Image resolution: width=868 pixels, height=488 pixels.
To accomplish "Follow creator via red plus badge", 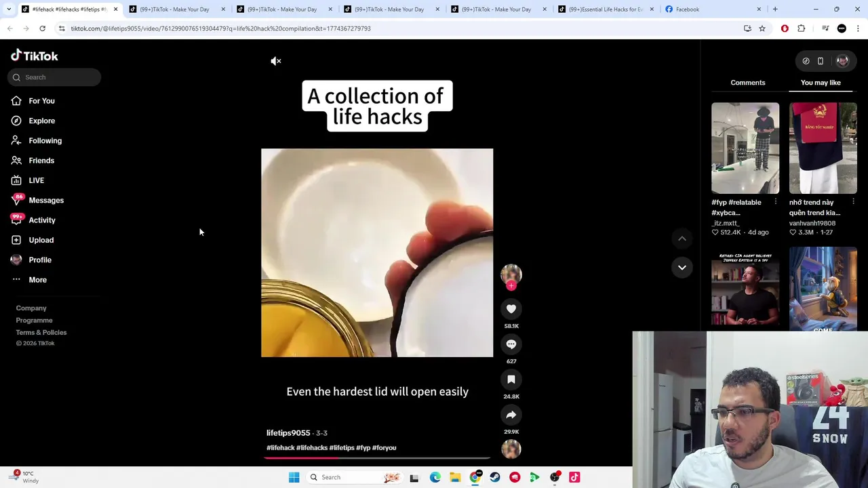I will pyautogui.click(x=511, y=285).
